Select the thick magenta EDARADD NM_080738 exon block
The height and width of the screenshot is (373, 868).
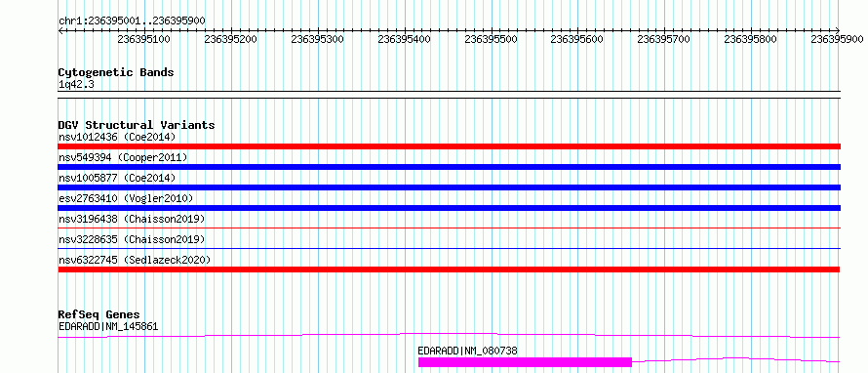(525, 362)
